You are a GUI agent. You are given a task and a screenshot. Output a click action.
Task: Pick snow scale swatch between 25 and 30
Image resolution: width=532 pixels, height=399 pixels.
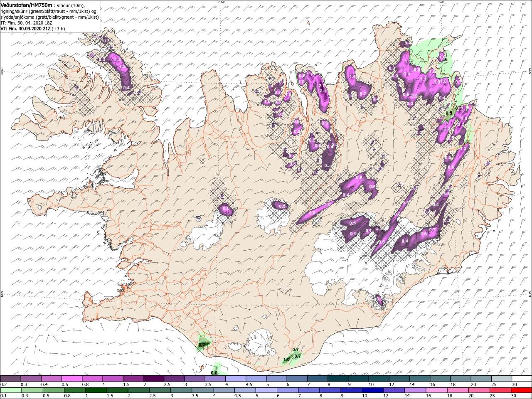pyautogui.click(x=501, y=379)
